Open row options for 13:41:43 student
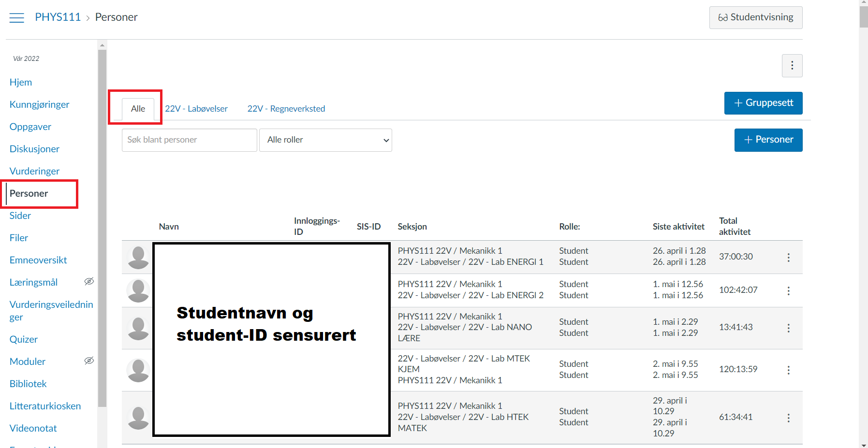The height and width of the screenshot is (448, 868). click(788, 328)
